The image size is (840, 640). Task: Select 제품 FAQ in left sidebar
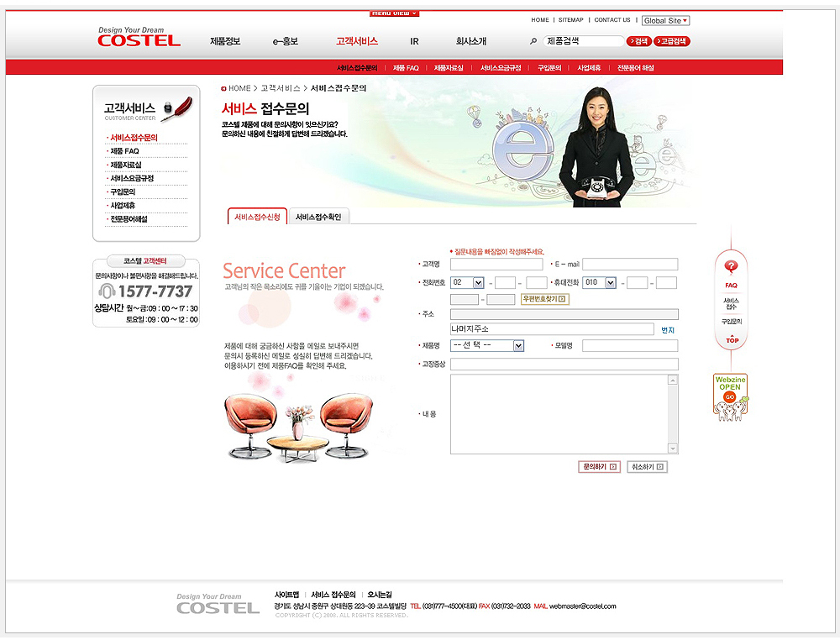tap(124, 151)
